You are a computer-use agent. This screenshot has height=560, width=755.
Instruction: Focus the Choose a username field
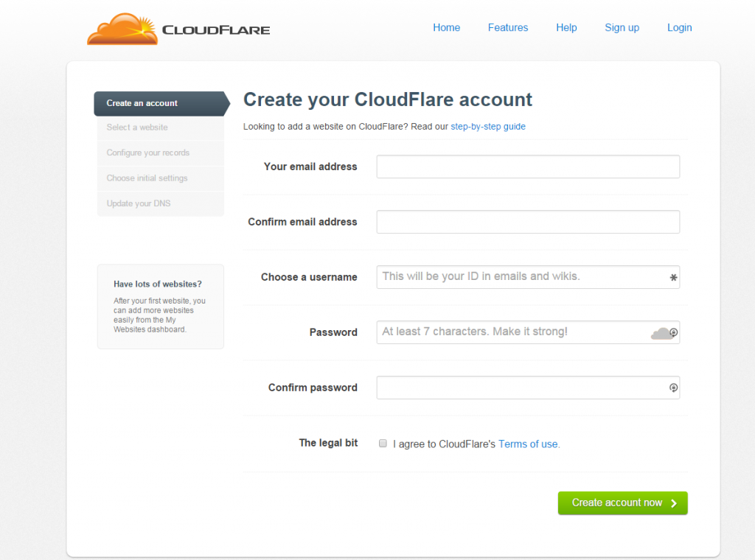tap(528, 277)
